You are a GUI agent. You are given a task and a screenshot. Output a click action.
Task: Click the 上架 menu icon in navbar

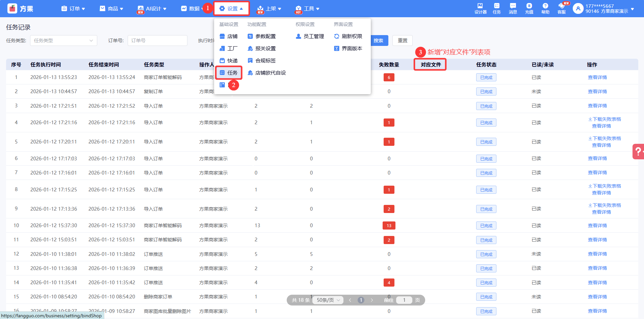pyautogui.click(x=260, y=8)
